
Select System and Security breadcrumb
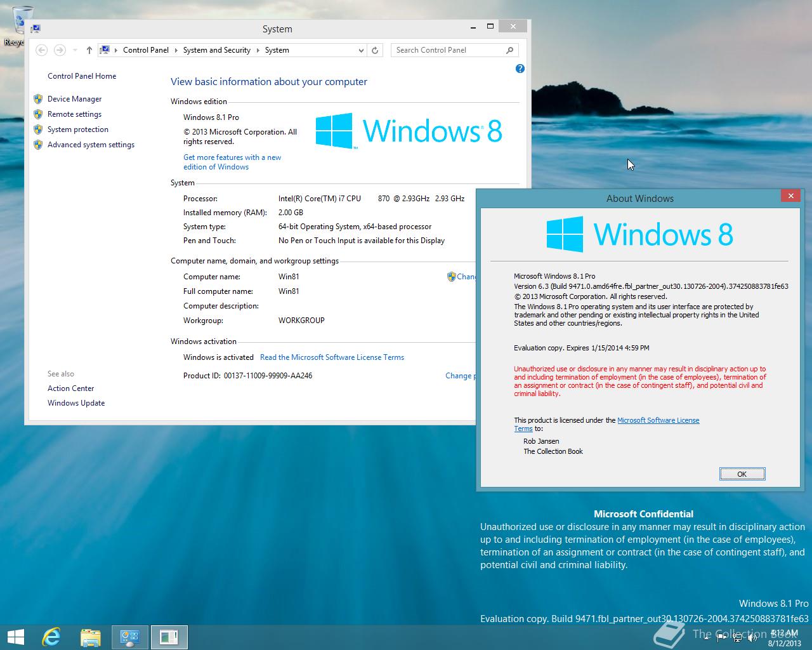217,50
